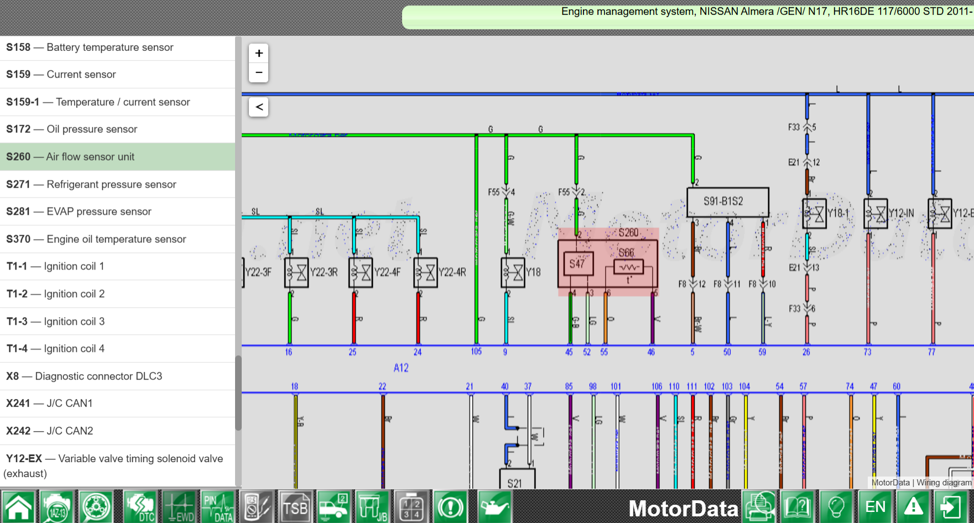Click the Y12-IN valve symbol
Image resolution: width=974 pixels, height=523 pixels.
[x=875, y=214]
